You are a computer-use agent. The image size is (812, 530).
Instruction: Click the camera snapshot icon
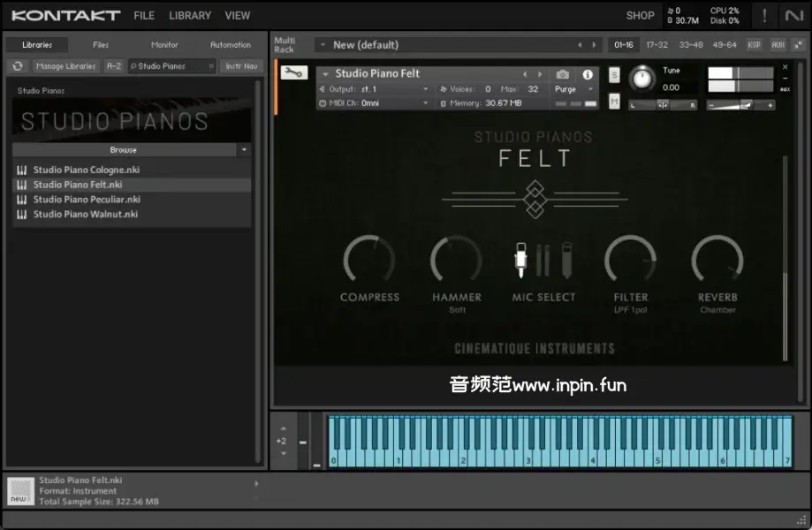(x=563, y=74)
